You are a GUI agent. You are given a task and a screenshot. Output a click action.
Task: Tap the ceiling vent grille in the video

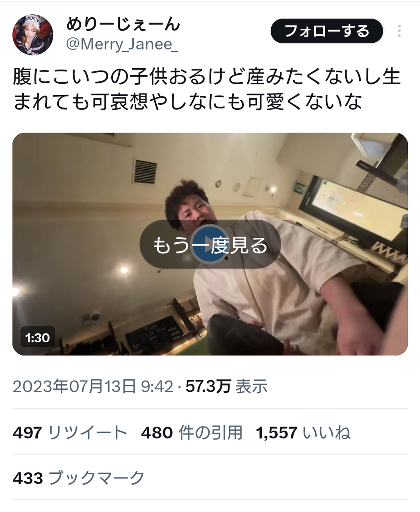[x=145, y=171]
